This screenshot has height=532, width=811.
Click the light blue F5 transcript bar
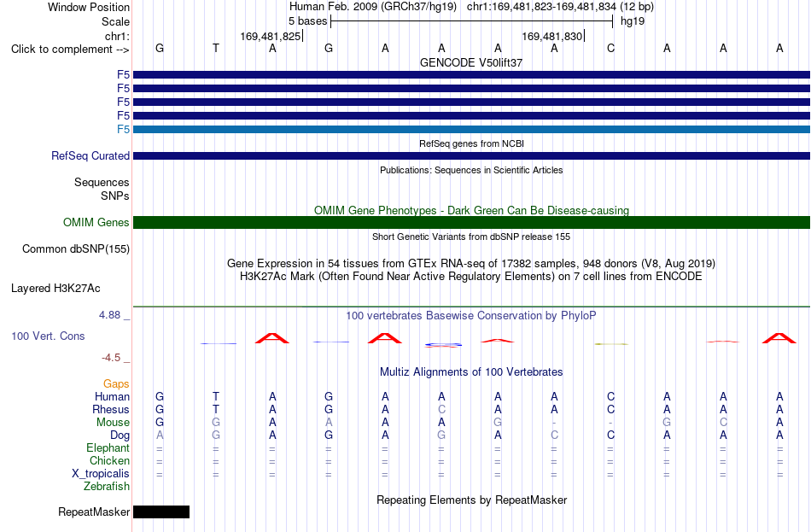click(471, 130)
